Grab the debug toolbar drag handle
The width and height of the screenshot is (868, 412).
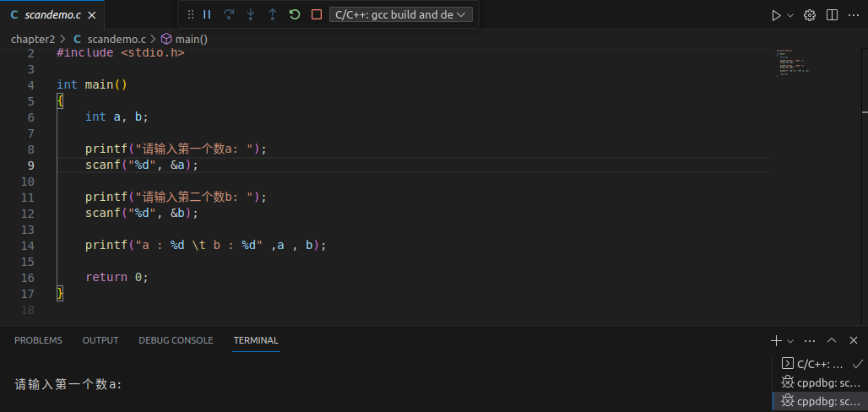[x=191, y=14]
